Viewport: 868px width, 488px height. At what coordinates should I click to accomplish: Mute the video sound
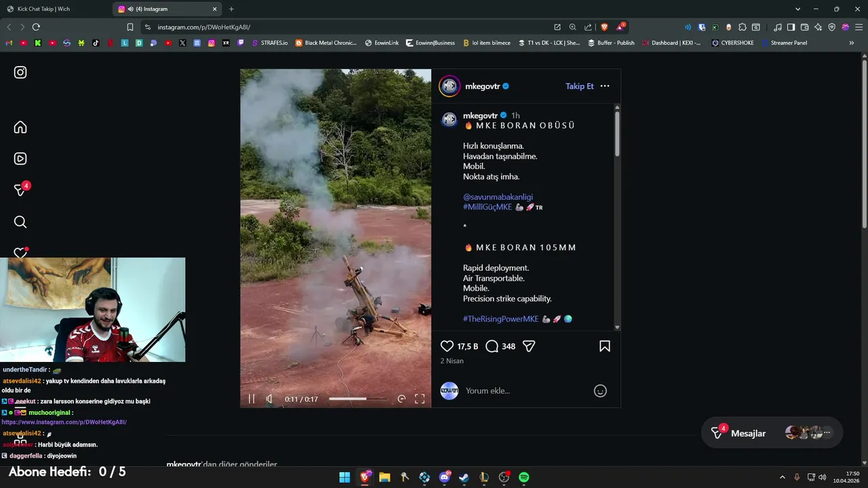point(269,399)
